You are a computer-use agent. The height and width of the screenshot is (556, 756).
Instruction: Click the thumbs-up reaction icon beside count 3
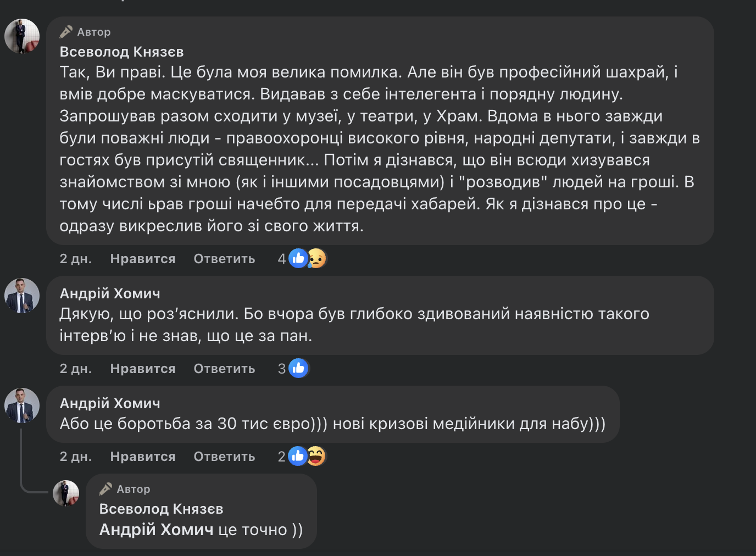coord(298,368)
